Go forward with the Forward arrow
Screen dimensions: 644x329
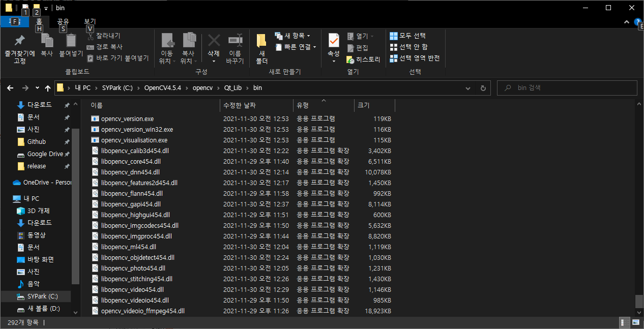[25, 88]
